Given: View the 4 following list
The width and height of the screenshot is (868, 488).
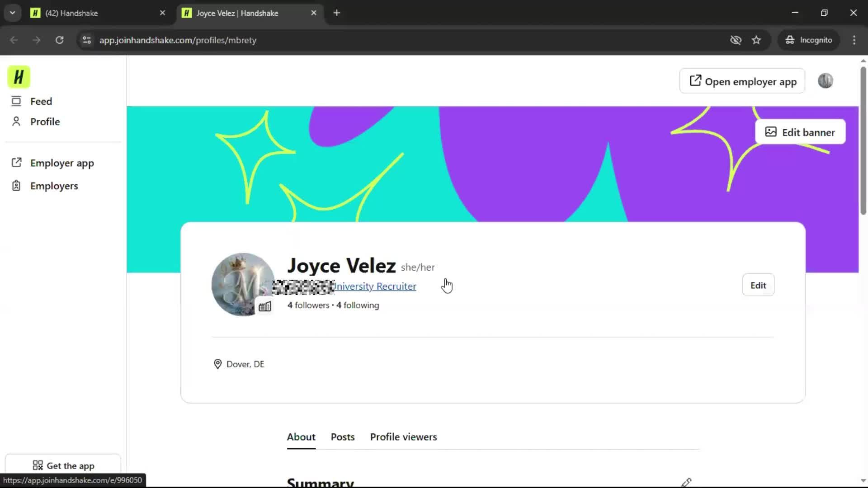Looking at the screenshot, I should click(x=358, y=305).
